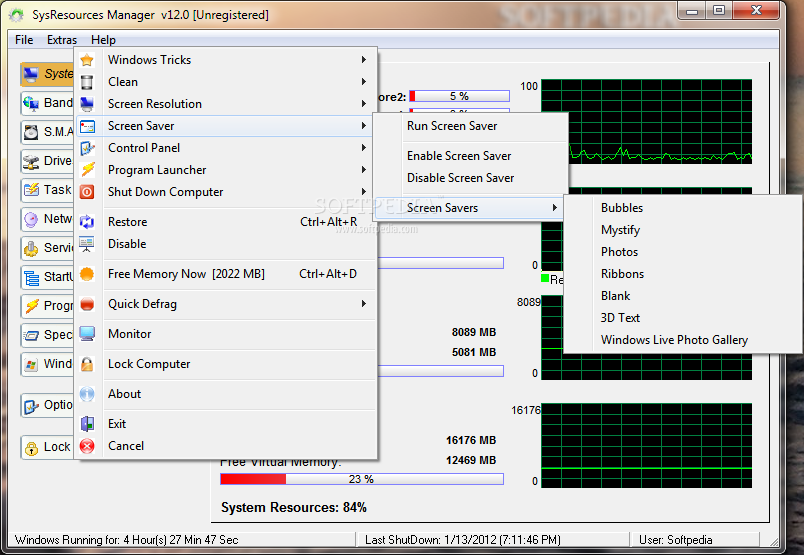Click the System sidebar button
The image size is (804, 555).
click(47, 74)
